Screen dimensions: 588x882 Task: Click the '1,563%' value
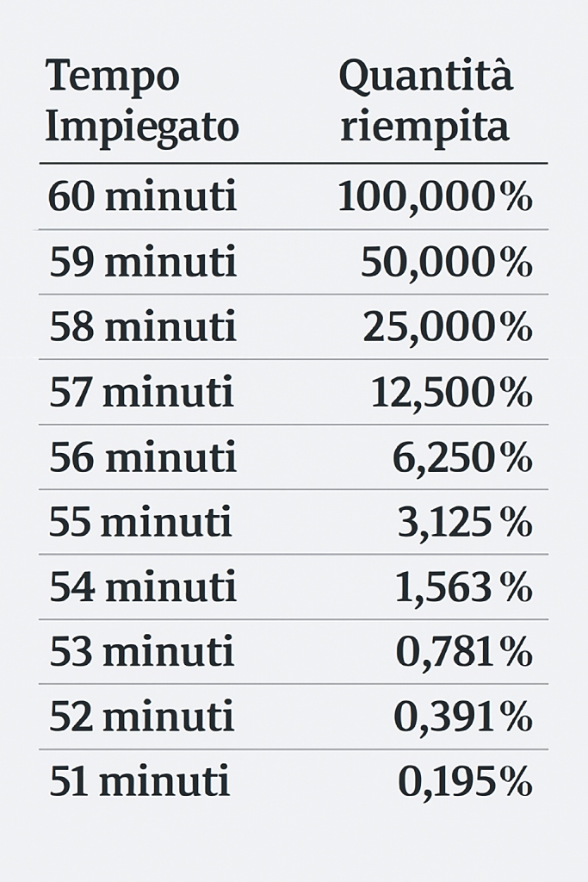coord(464,587)
